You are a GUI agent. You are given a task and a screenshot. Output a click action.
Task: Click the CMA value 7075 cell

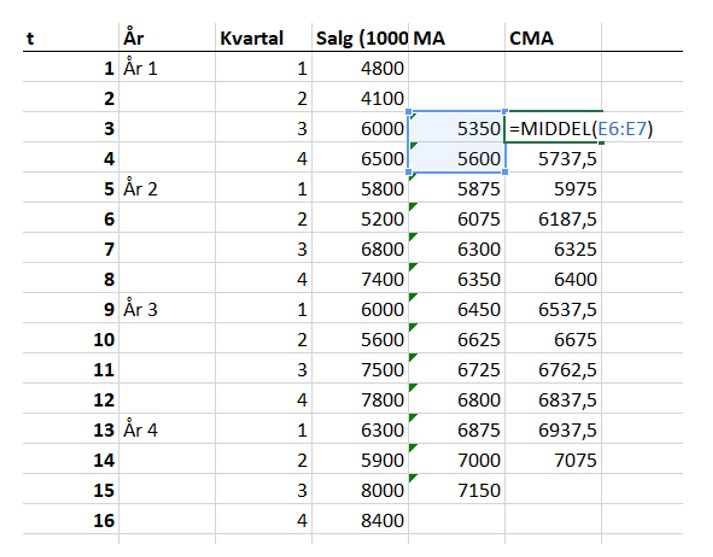tap(553, 461)
